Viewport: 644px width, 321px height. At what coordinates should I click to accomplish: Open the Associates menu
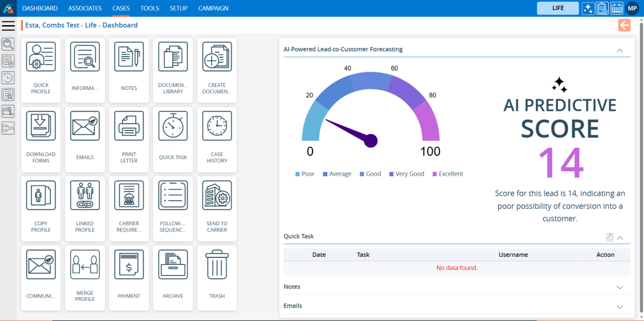tap(85, 8)
